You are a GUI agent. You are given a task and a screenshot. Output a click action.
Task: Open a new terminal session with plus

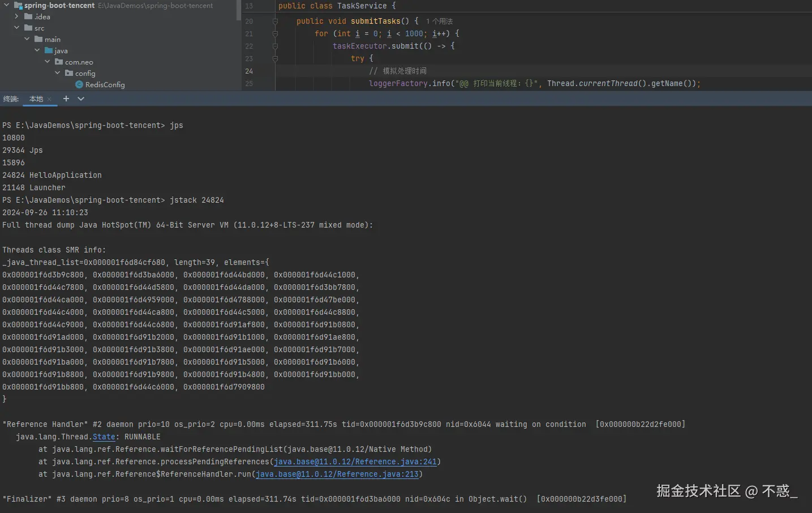tap(66, 99)
